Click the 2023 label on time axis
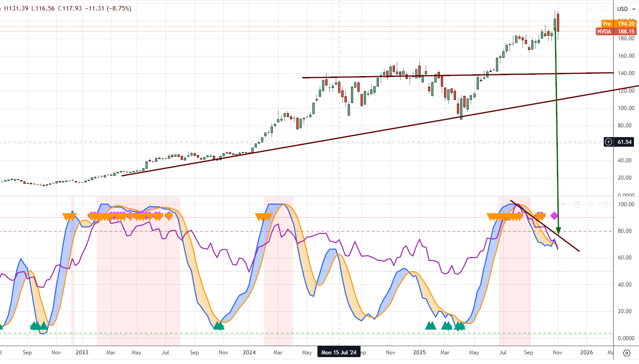This screenshot has width=639, height=364. point(82,353)
